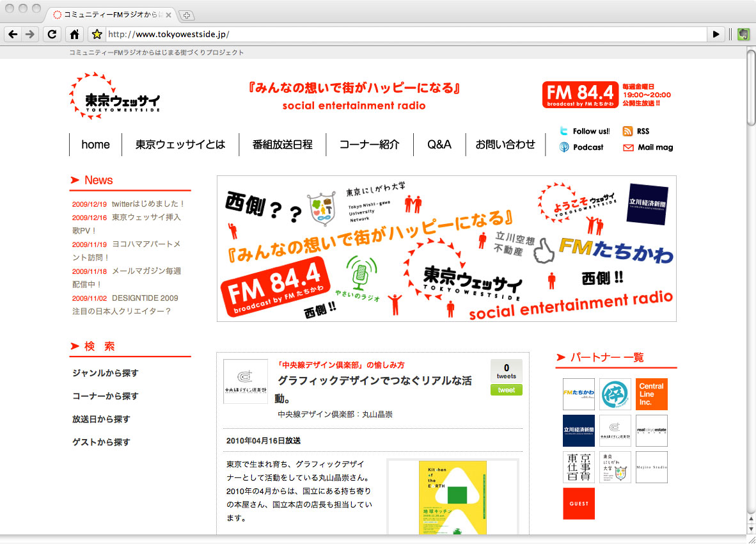The image size is (756, 544).
Task: Click the browser forward arrow
Action: [30, 35]
